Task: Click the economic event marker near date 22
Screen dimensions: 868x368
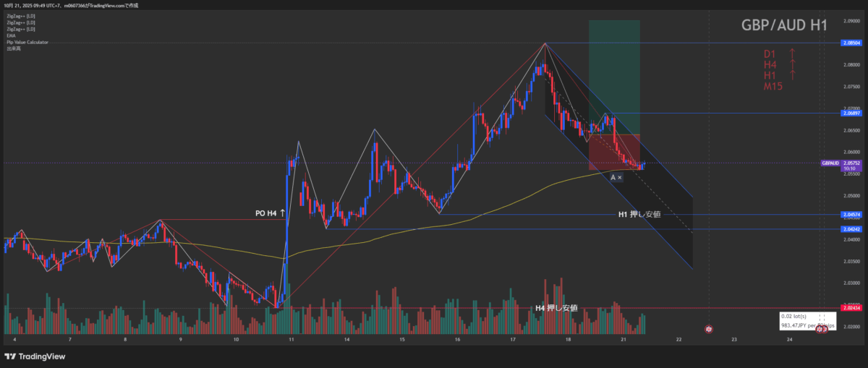Action: (709, 329)
